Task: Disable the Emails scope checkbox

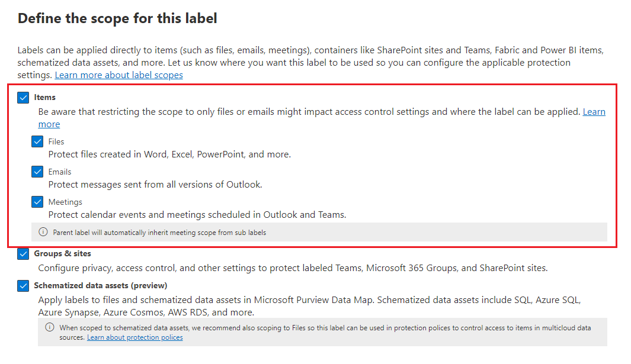Action: pyautogui.click(x=37, y=171)
